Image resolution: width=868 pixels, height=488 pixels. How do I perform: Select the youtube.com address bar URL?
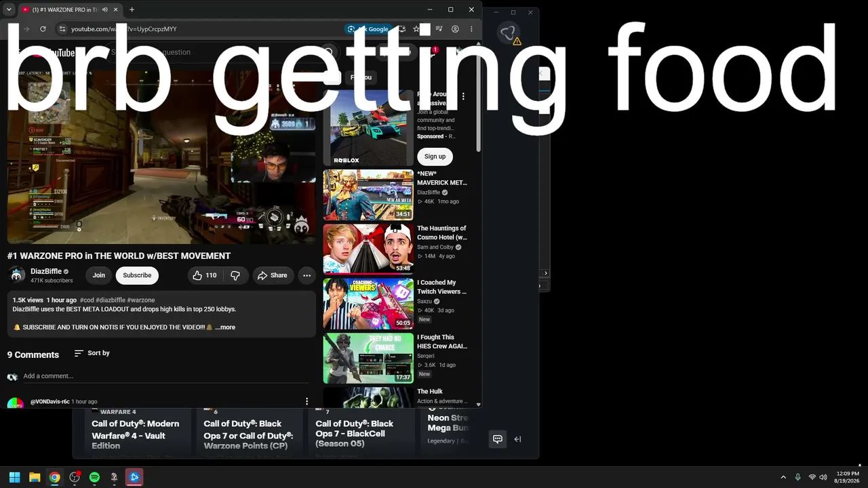click(124, 29)
